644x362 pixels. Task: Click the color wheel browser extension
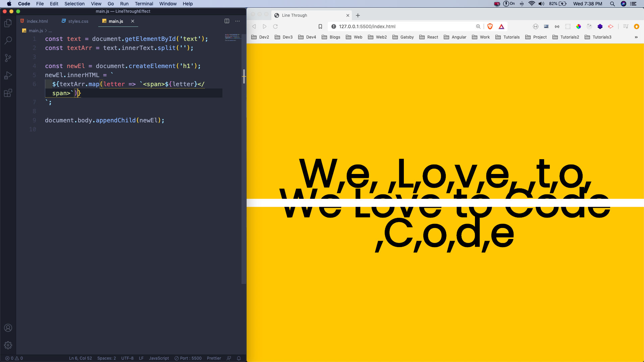pyautogui.click(x=579, y=26)
